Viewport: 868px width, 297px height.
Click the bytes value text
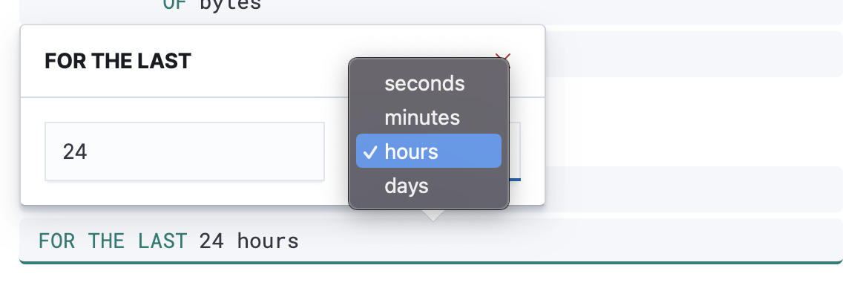(230, 4)
